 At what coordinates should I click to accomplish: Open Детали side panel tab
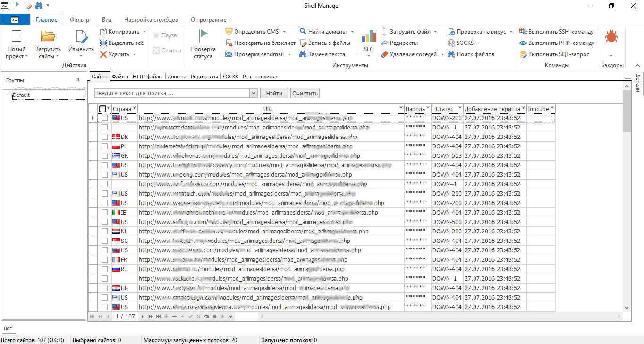(x=638, y=83)
